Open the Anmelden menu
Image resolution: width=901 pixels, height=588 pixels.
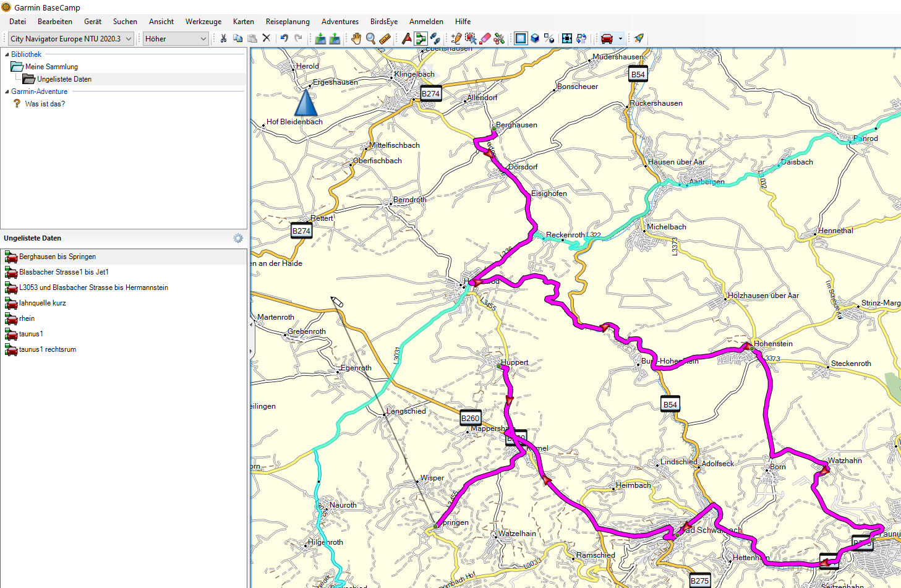[426, 21]
